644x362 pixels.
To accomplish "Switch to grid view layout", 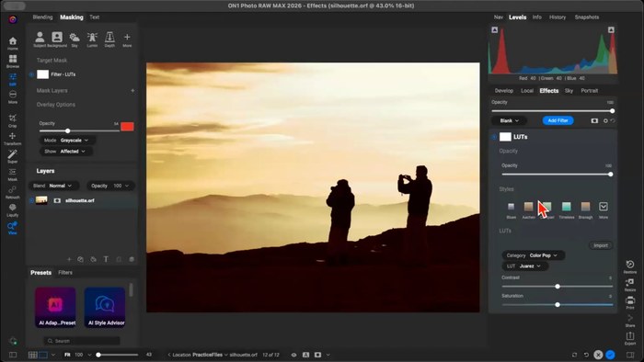I will (33, 355).
